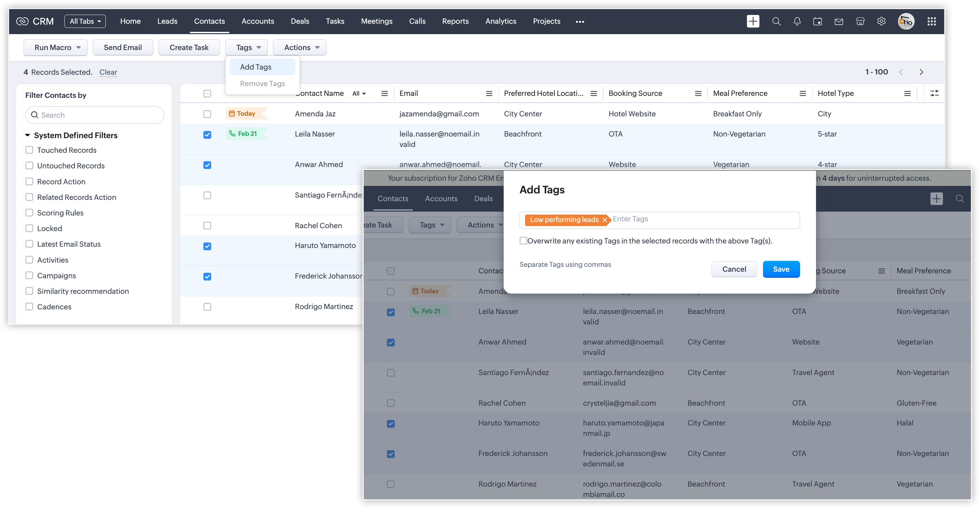Expand the Run Macro dropdown
This screenshot has height=509, width=980.
[x=56, y=47]
